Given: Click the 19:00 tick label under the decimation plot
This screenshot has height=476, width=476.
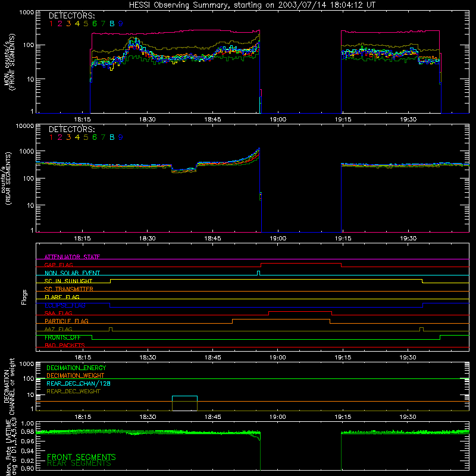Looking at the screenshot, I should point(278,417).
